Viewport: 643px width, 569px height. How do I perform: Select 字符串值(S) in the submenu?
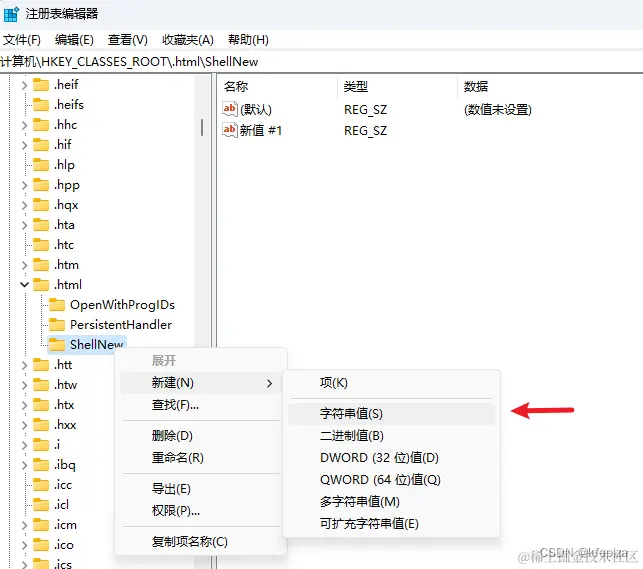point(391,414)
